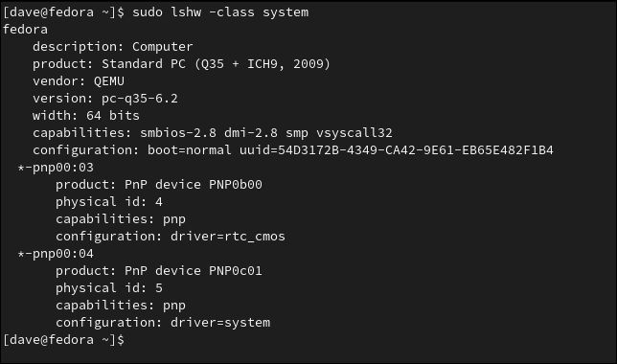Click the uuid value 54D3172B-4349-CA42-9E61-EB65E482F1B4
The image size is (617, 364).
397,150
